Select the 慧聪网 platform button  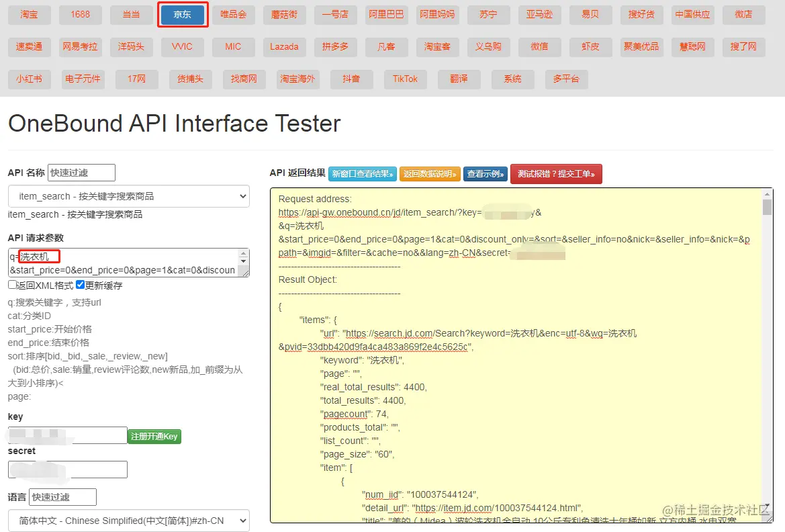[x=693, y=46]
